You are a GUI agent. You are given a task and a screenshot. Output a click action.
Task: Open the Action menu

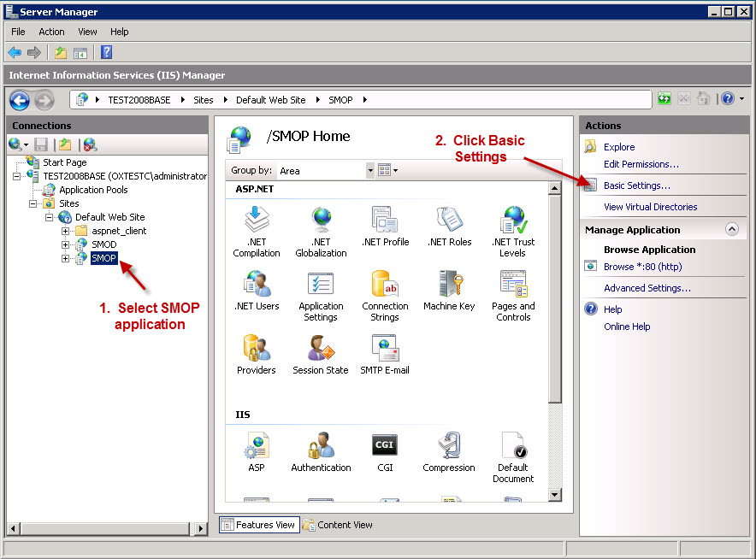coord(51,32)
